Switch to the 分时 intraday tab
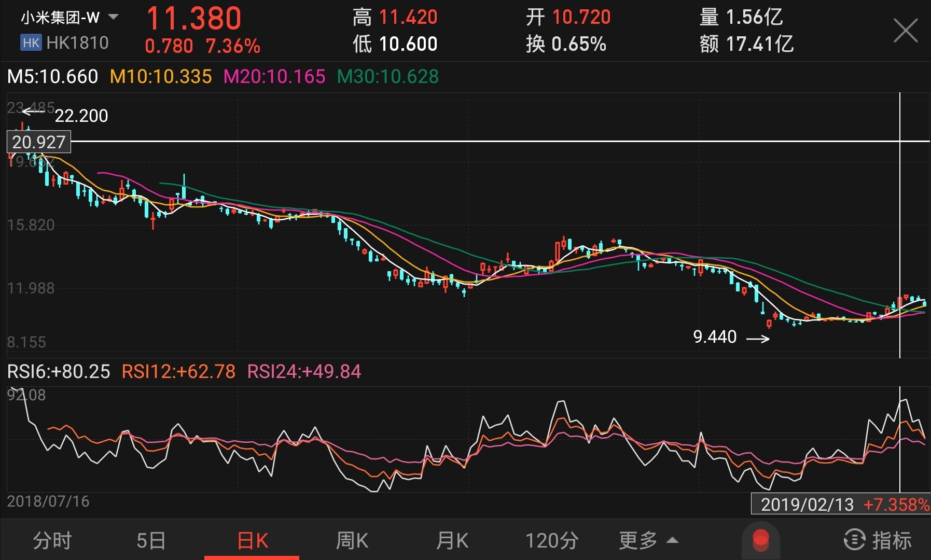Screen dimensions: 931x560 tap(52, 540)
